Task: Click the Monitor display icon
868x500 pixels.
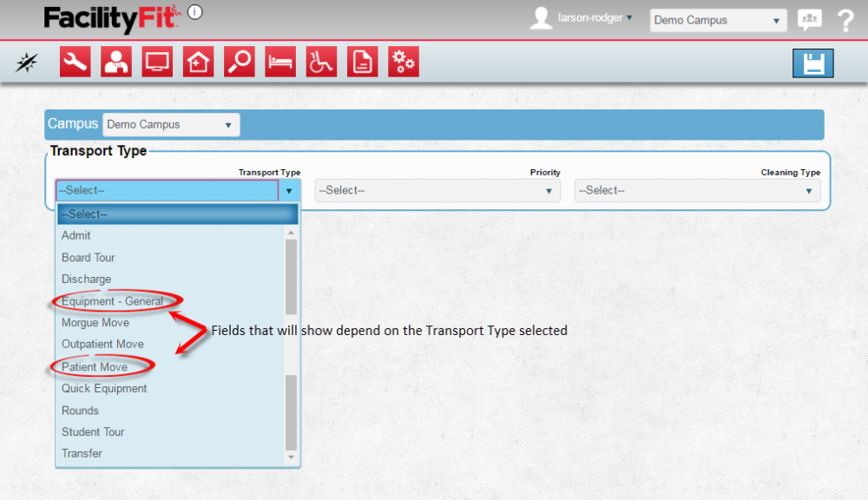Action: click(x=156, y=62)
